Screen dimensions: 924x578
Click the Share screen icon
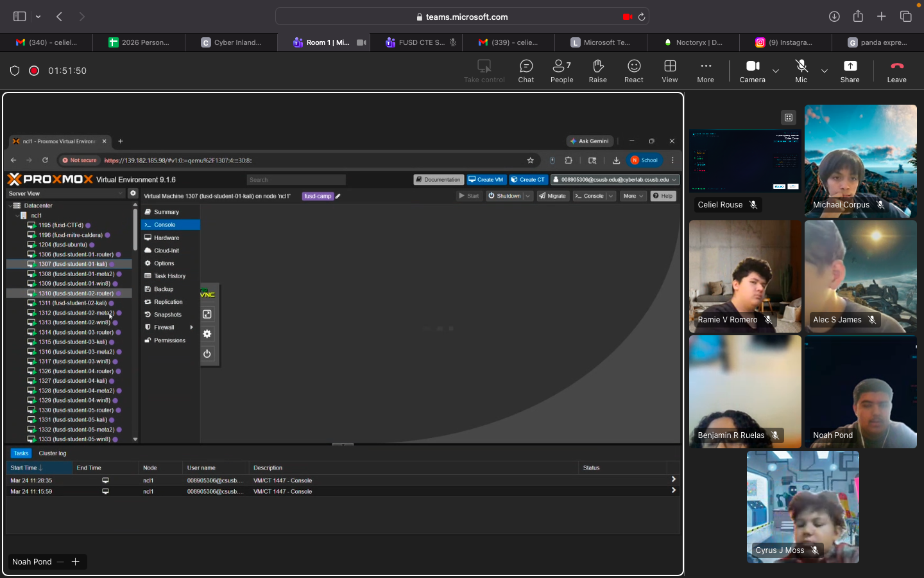pyautogui.click(x=850, y=71)
